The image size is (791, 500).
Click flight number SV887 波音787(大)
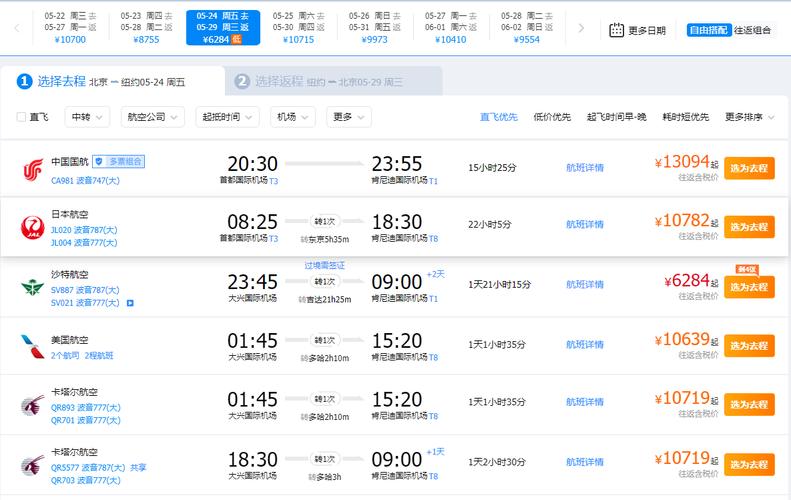(85, 290)
